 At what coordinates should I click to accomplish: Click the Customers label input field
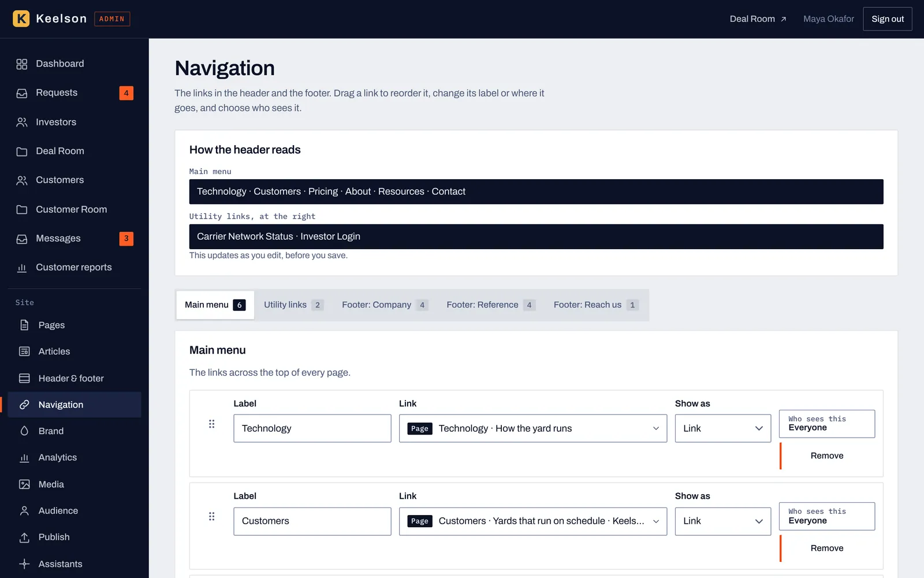(312, 521)
